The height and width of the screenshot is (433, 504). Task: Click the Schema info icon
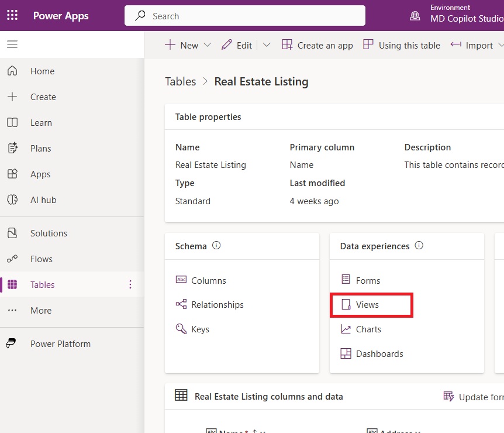(x=216, y=246)
